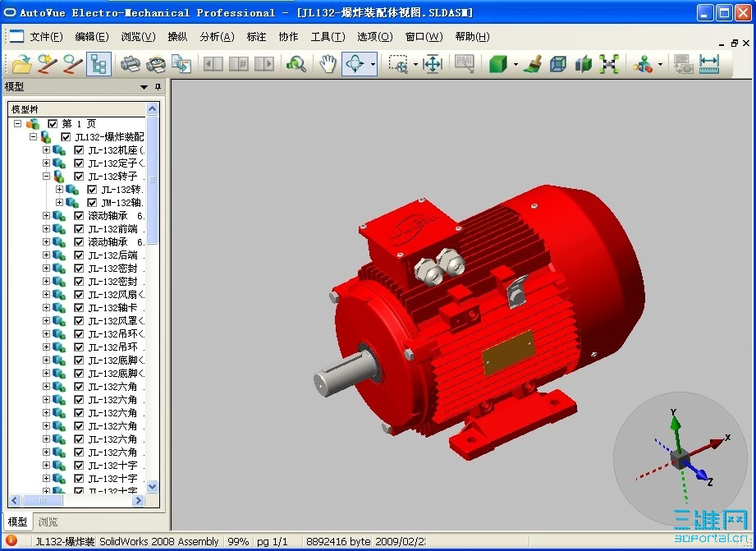756x551 pixels.
Task: Select the Rotate/spin view tool
Action: click(355, 64)
